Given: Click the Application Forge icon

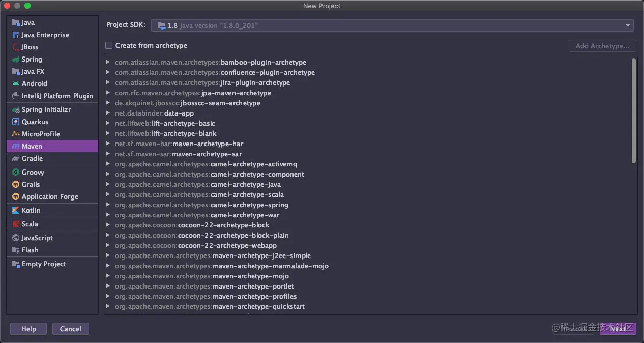Looking at the screenshot, I should pyautogui.click(x=16, y=197).
